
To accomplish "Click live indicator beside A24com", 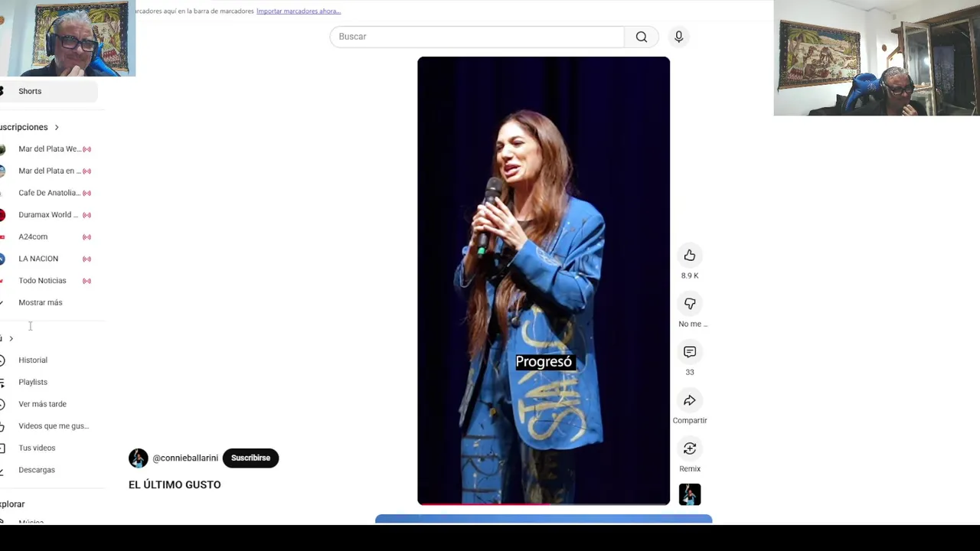I will 87,237.
